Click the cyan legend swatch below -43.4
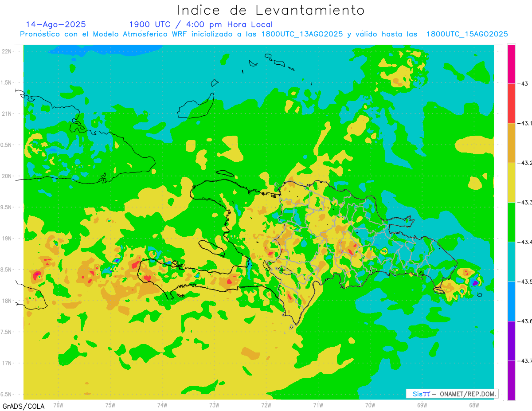 coord(511,262)
